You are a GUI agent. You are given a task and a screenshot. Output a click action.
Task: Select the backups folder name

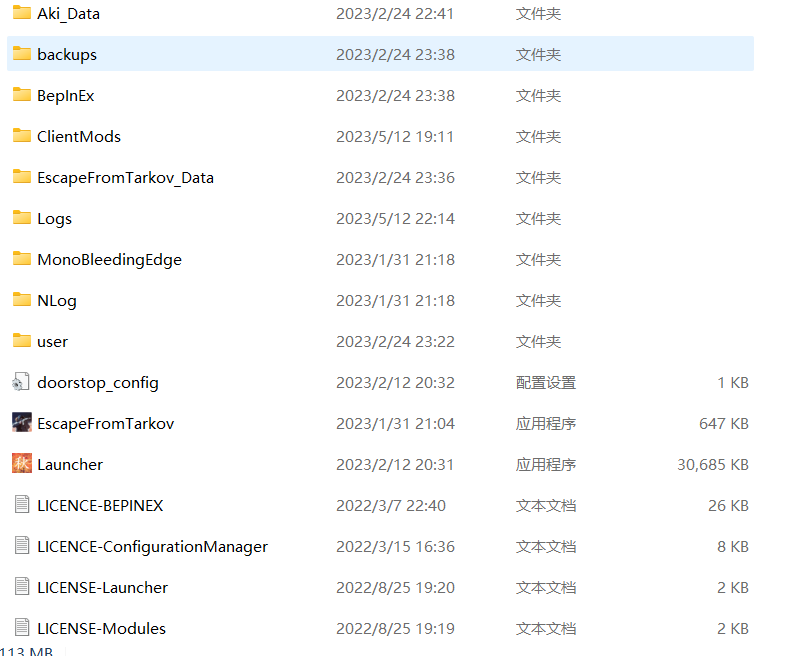(x=67, y=55)
